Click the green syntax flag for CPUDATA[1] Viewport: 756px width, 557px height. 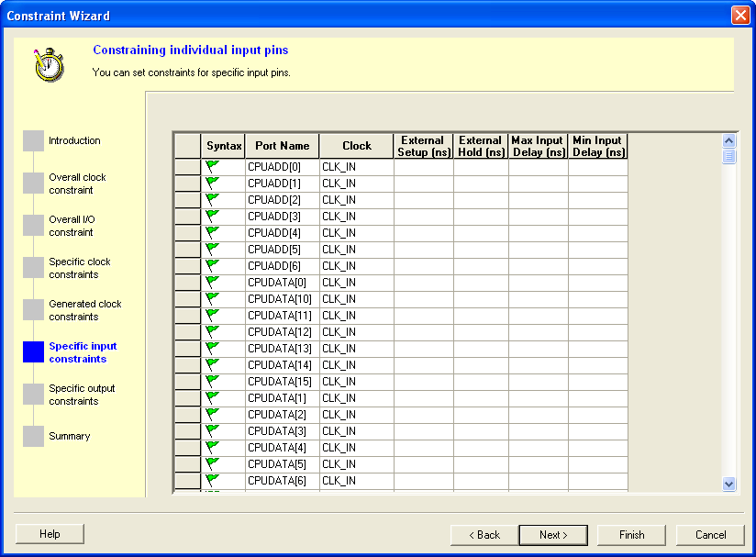(x=212, y=397)
